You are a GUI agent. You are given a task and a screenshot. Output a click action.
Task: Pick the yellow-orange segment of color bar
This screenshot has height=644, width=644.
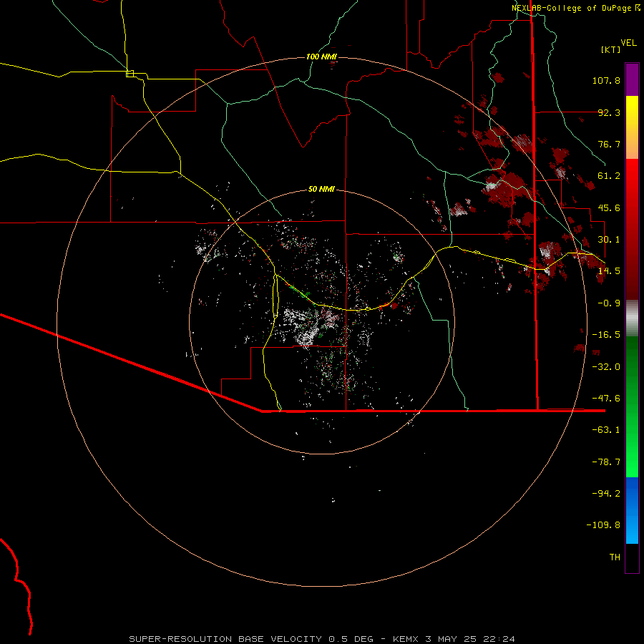(632, 127)
